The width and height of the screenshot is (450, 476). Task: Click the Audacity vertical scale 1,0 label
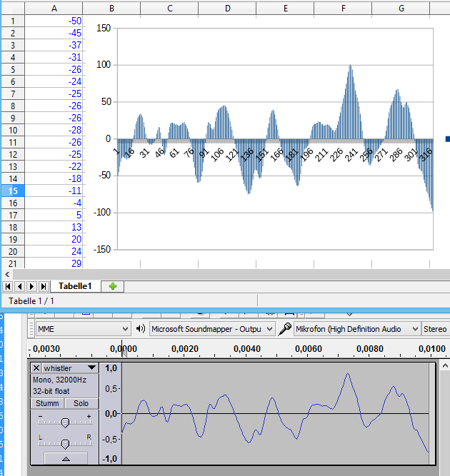(111, 368)
